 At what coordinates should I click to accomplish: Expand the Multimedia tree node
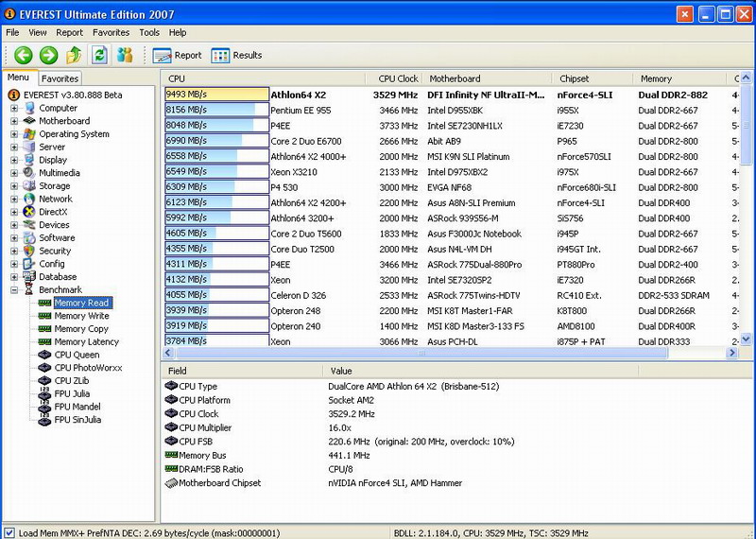pos(14,173)
